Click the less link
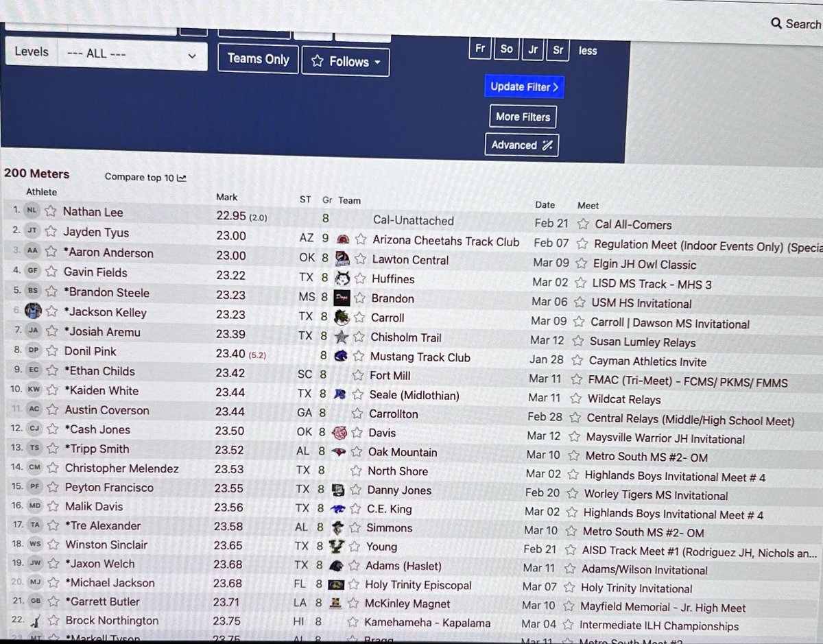Viewport: 823px width, 644px height. [588, 51]
